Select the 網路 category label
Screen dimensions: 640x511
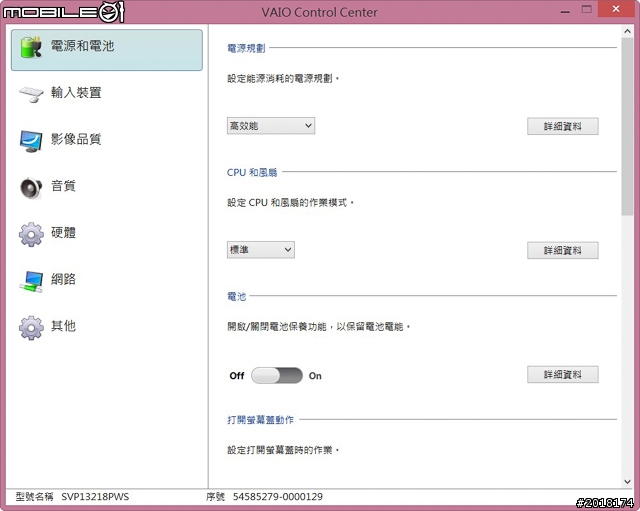[x=63, y=279]
